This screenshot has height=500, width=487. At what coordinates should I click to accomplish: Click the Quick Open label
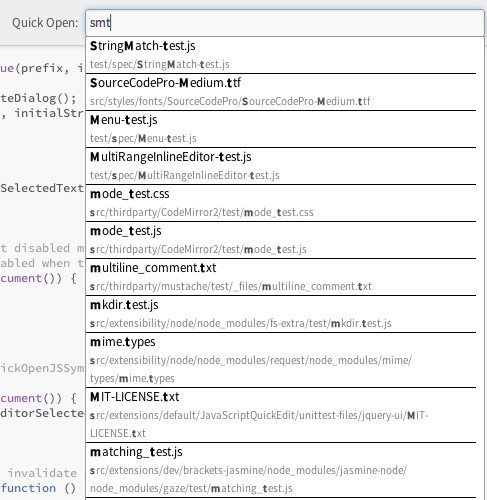pos(45,23)
